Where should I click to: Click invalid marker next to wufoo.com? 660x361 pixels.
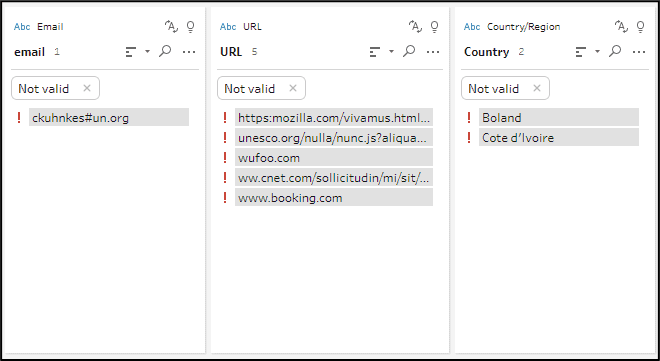click(x=225, y=158)
